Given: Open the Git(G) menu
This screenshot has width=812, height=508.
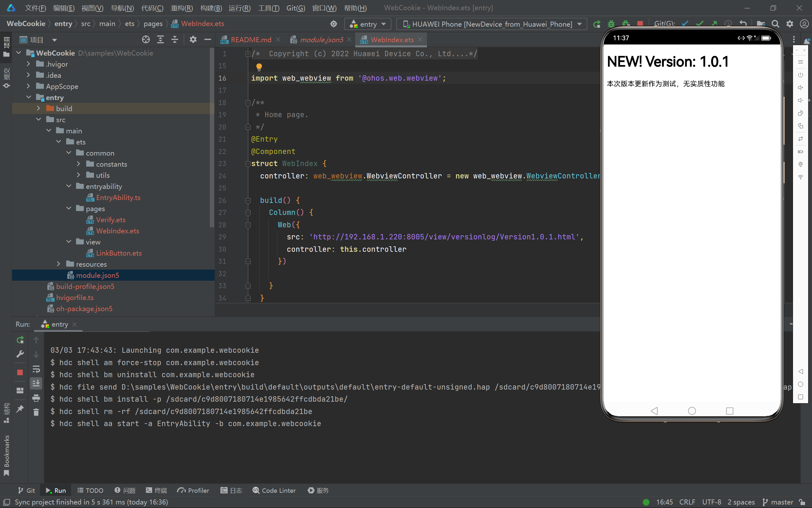Looking at the screenshot, I should click(x=295, y=8).
